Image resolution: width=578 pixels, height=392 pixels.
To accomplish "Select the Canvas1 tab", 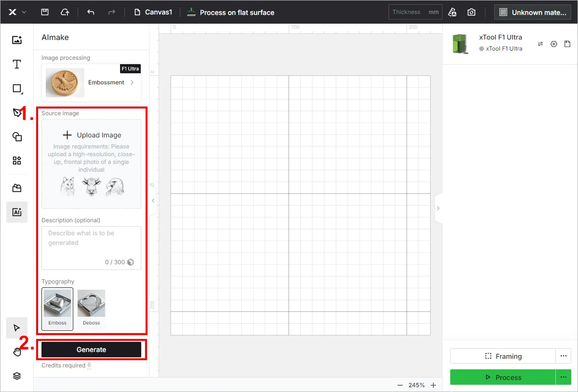I will click(153, 12).
